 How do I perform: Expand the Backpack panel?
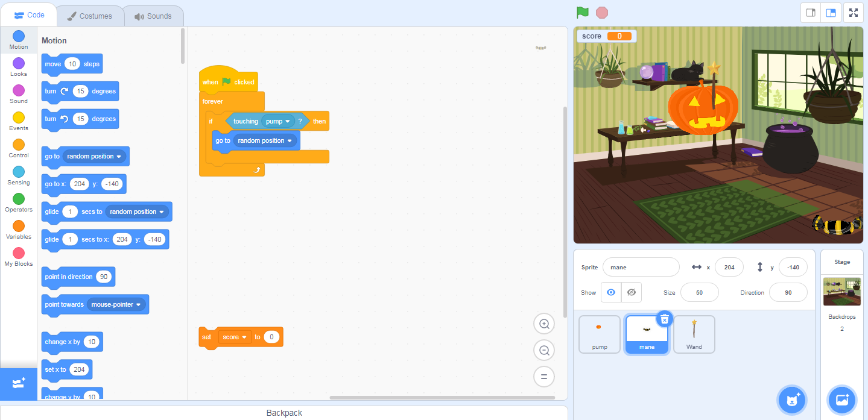tap(284, 413)
